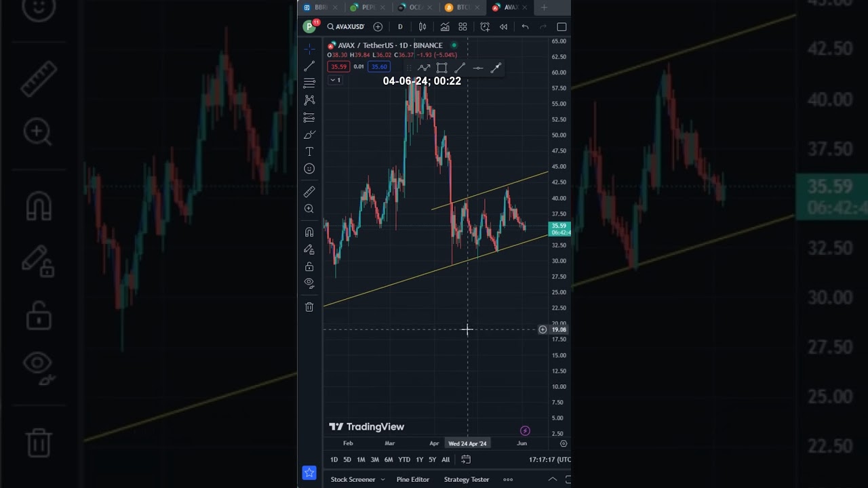Viewport: 868px width, 488px height.
Task: Select the Text annotation tool
Action: pos(309,152)
